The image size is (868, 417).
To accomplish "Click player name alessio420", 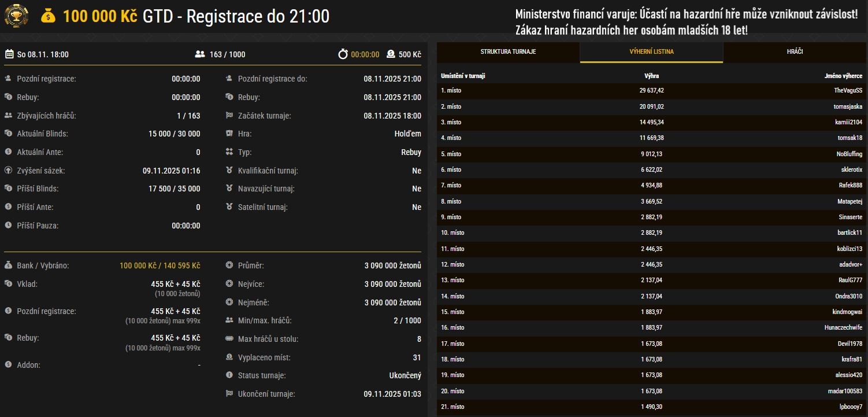I will 849,375.
